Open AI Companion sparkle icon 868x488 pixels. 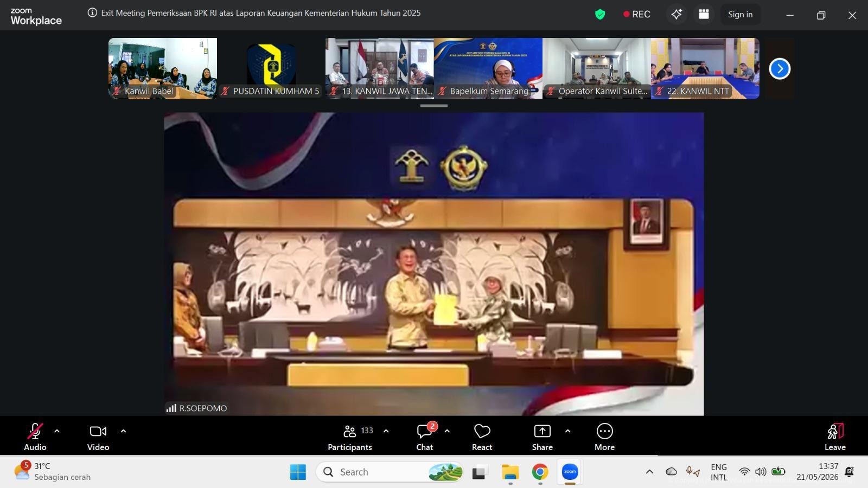click(676, 15)
